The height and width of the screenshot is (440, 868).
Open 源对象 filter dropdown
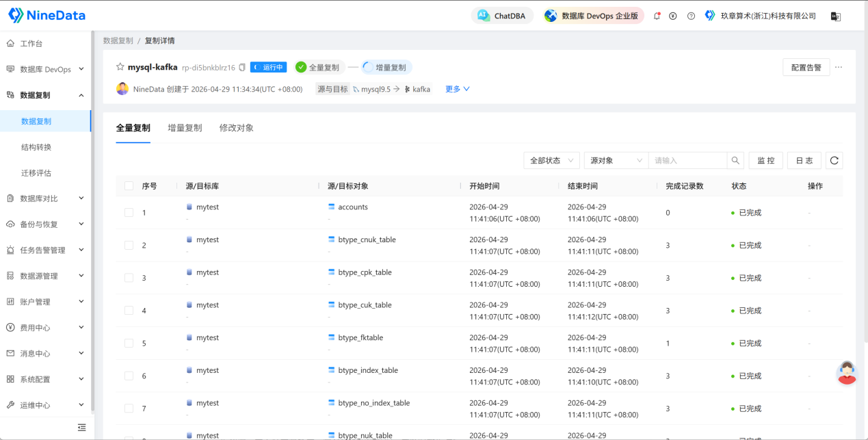click(616, 160)
